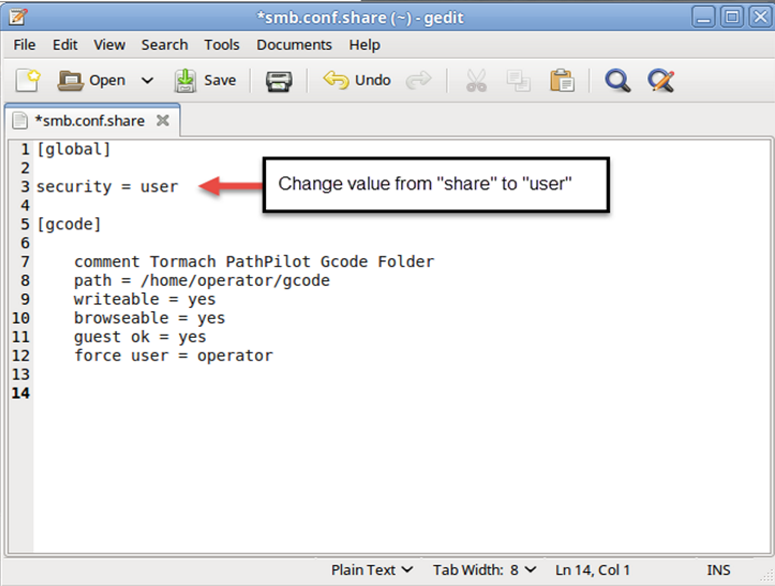Click the Paste clipboard icon
This screenshot has width=775, height=586.
(x=562, y=80)
